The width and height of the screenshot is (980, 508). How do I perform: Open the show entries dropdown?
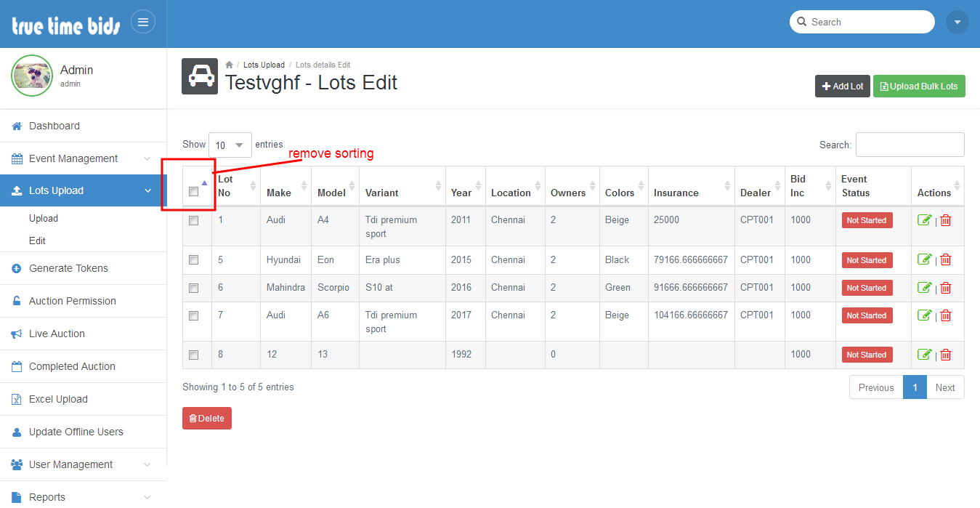pyautogui.click(x=230, y=145)
